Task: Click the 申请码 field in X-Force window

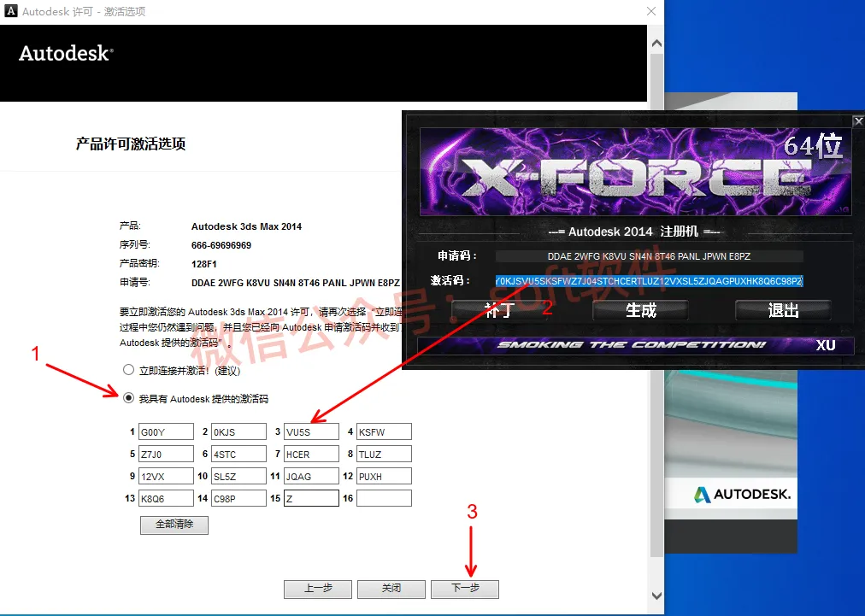Action: point(650,256)
